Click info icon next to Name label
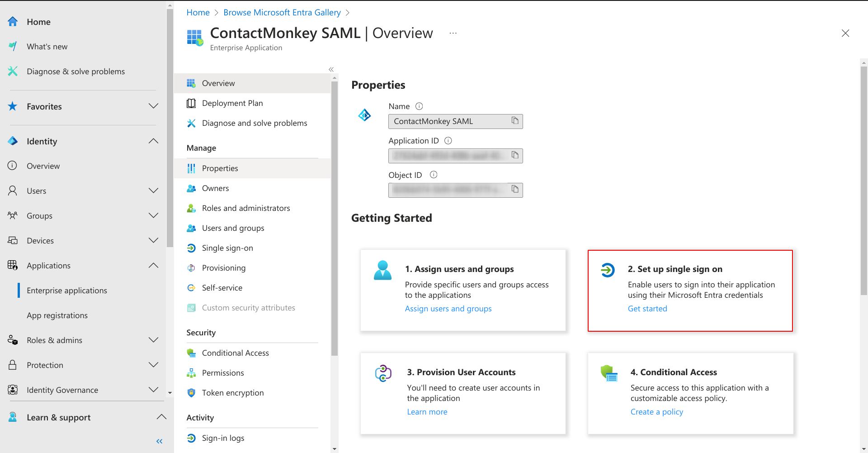This screenshot has height=453, width=868. click(419, 106)
